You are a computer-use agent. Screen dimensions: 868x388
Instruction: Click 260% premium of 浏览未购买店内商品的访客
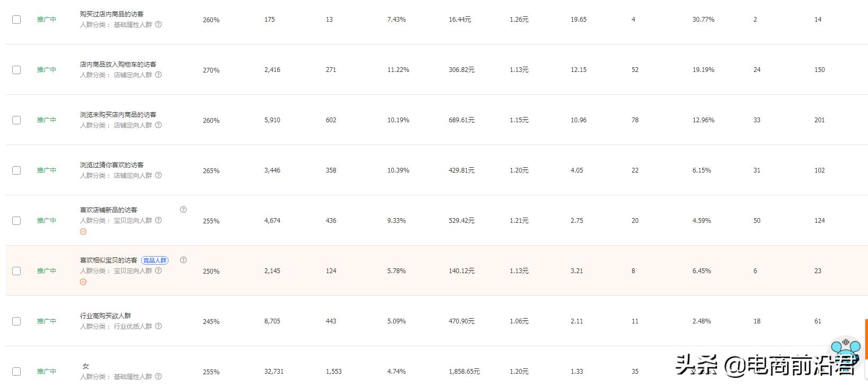tap(211, 120)
